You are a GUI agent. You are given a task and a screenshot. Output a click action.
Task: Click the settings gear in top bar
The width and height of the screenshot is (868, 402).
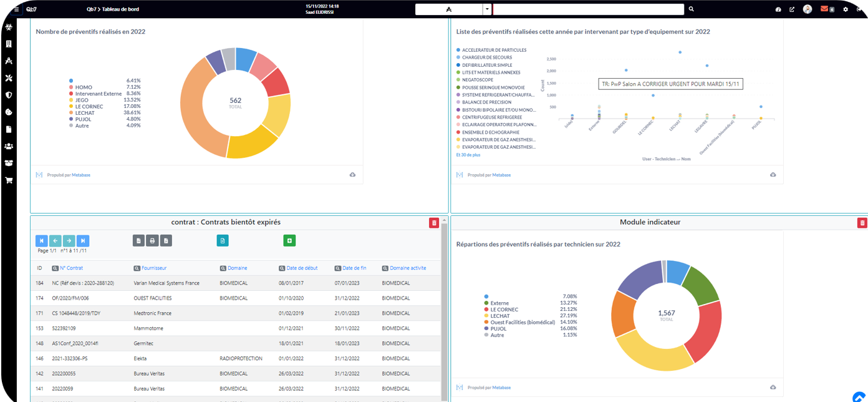click(846, 9)
